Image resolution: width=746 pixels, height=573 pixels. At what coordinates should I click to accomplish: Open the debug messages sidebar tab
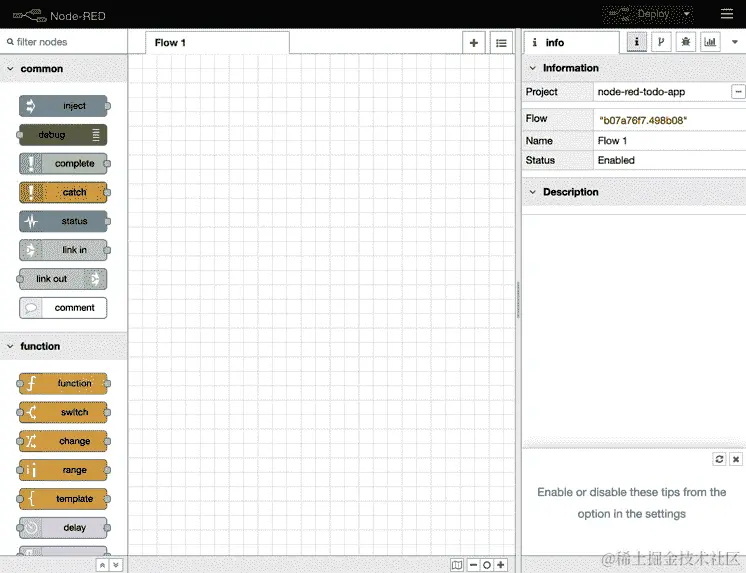(686, 42)
